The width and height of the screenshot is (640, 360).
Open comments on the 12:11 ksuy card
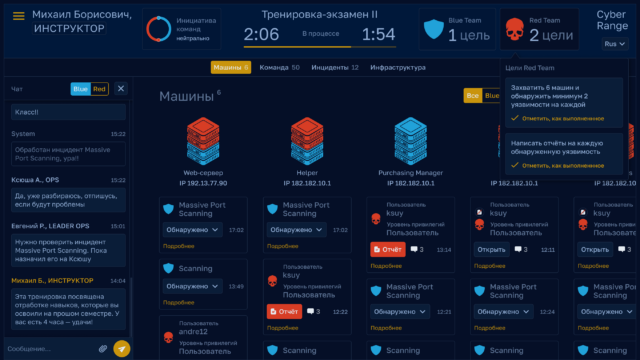[520, 249]
